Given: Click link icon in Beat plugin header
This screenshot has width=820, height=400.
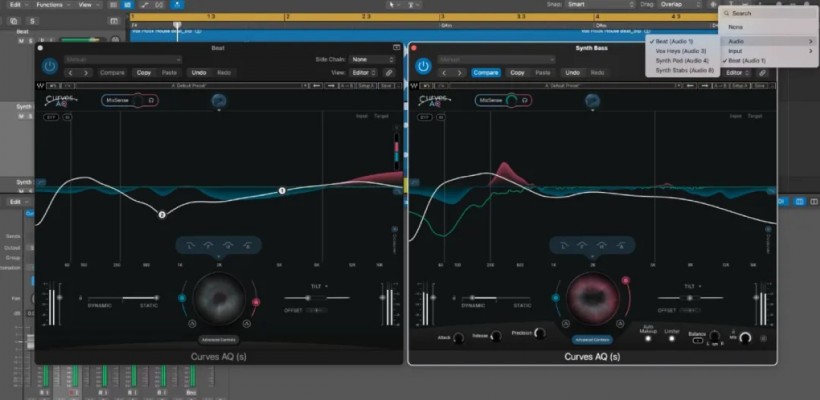Looking at the screenshot, I should (x=389, y=73).
